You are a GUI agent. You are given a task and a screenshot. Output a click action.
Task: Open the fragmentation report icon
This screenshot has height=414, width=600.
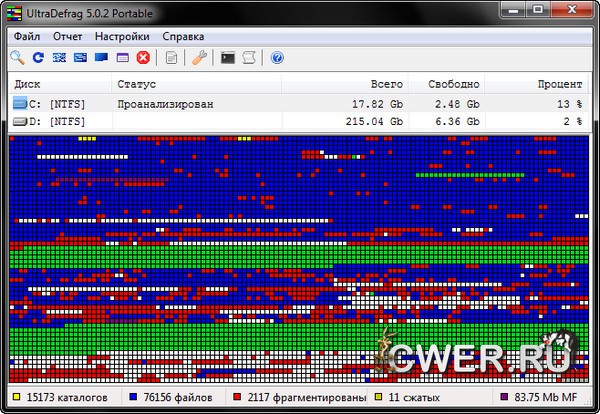(172, 58)
